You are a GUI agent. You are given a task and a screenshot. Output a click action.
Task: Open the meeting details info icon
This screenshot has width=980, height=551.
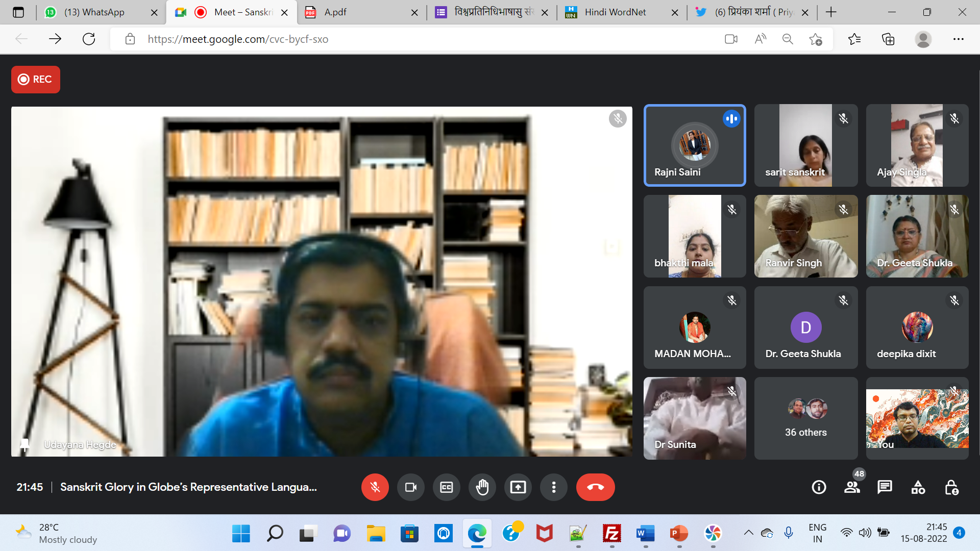point(819,487)
